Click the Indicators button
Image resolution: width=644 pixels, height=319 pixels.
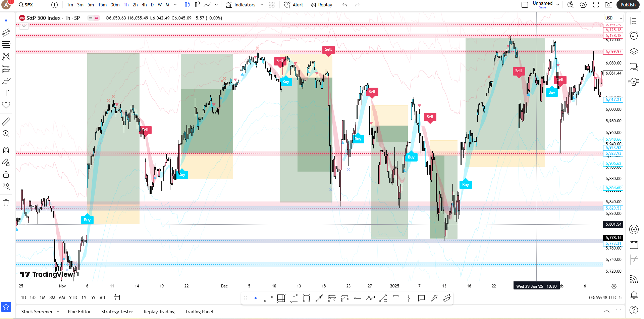point(241,5)
